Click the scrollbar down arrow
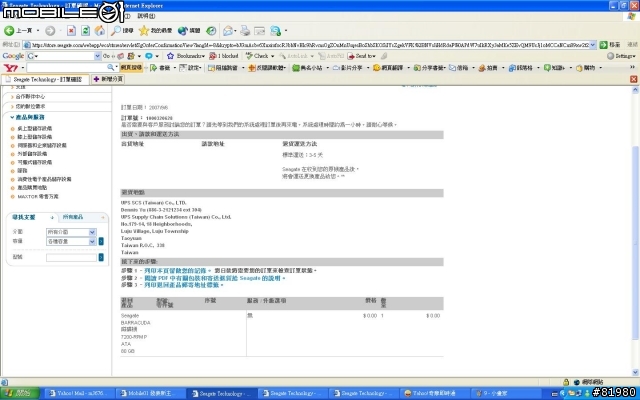The width and height of the screenshot is (640, 400). pyautogui.click(x=635, y=372)
